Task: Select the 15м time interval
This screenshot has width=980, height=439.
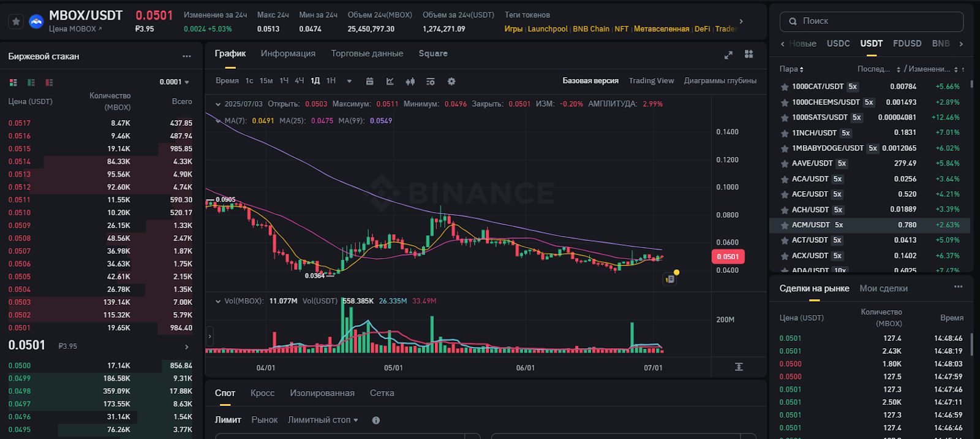Action: point(266,81)
